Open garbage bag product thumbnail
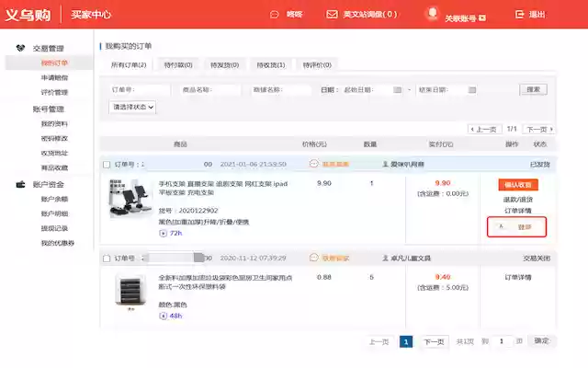This screenshot has height=368, width=588. (130, 293)
